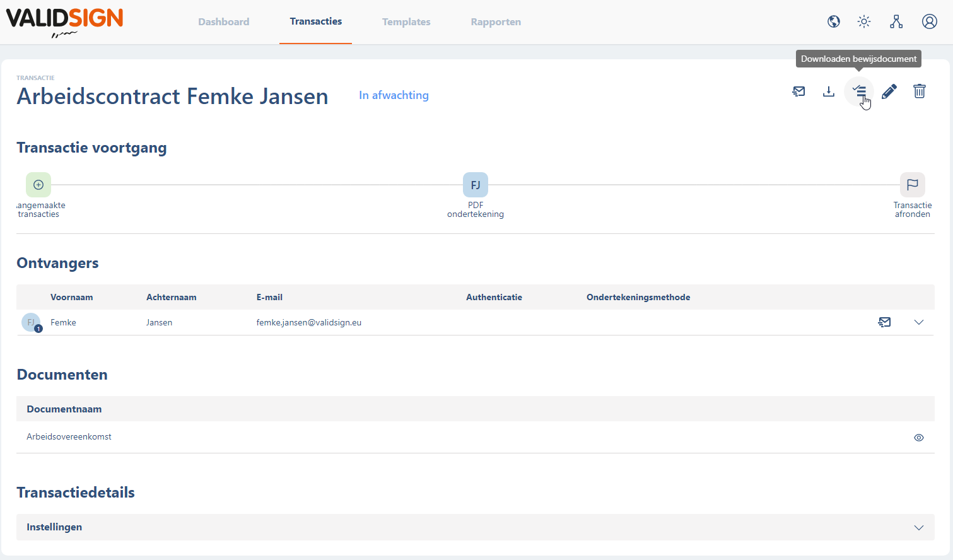Click the created transaction plus step marker
The width and height of the screenshot is (953, 560).
[x=38, y=185]
